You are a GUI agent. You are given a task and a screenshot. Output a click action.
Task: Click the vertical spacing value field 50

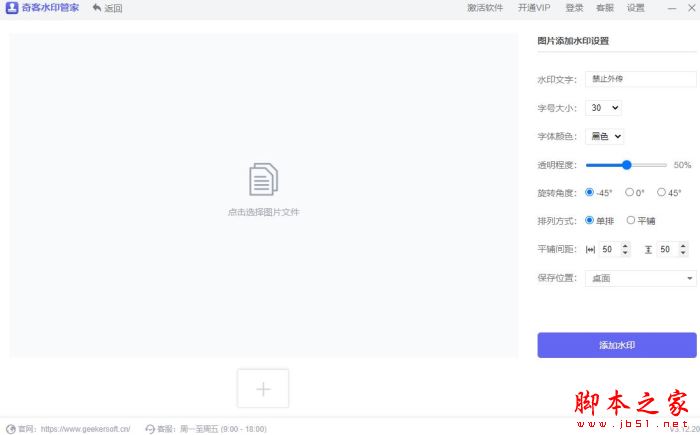[x=667, y=249]
